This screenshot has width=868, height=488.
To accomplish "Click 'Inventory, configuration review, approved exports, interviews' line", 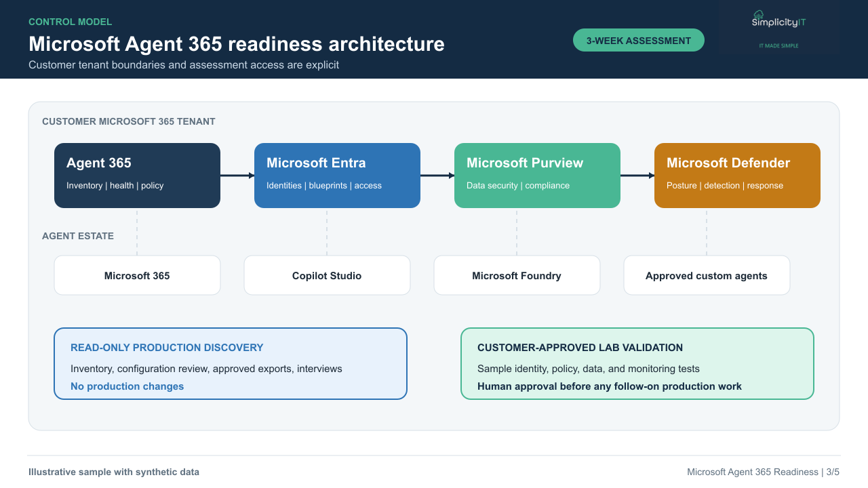I will point(206,369).
